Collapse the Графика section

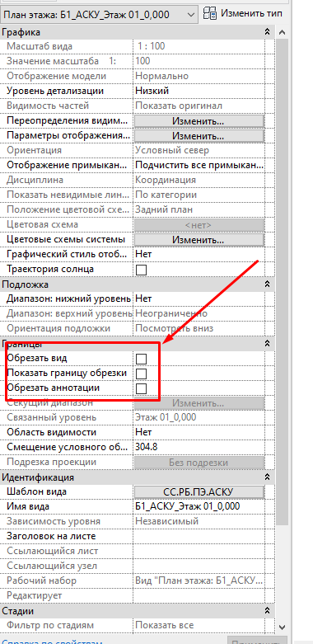coord(267,31)
